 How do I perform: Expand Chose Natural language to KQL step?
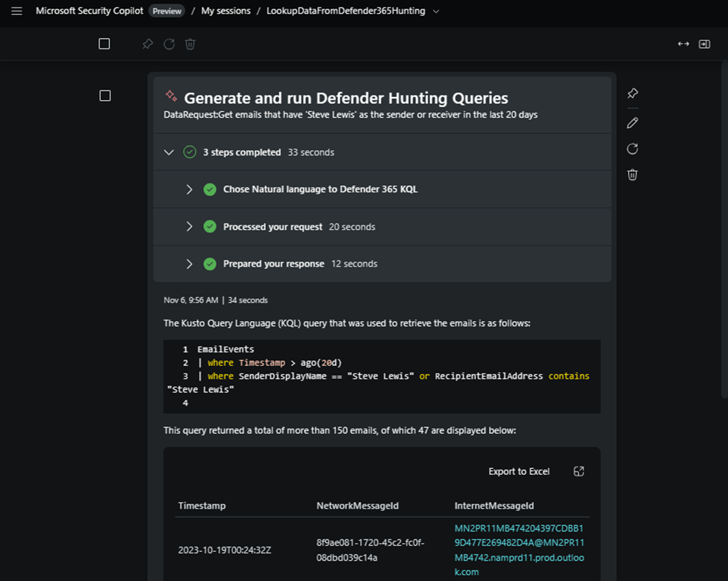[x=190, y=190]
